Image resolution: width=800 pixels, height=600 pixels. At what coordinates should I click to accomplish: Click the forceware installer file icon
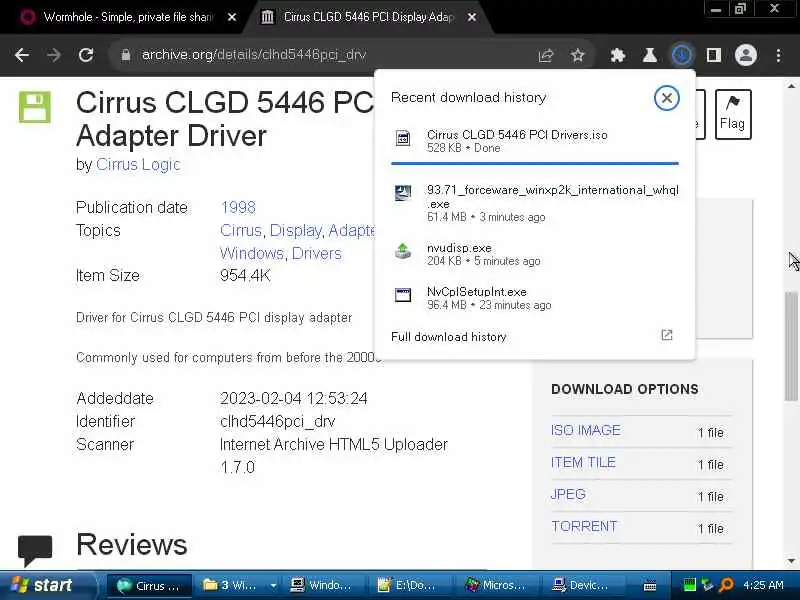(x=403, y=193)
